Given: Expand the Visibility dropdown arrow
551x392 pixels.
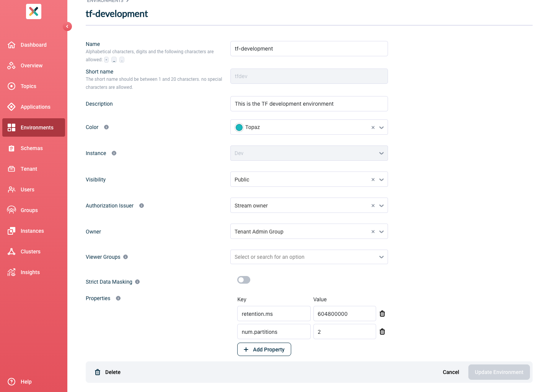Looking at the screenshot, I should click(381, 180).
